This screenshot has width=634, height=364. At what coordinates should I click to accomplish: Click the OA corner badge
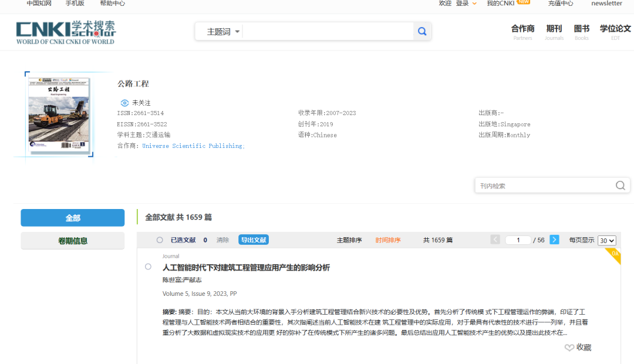(x=614, y=255)
